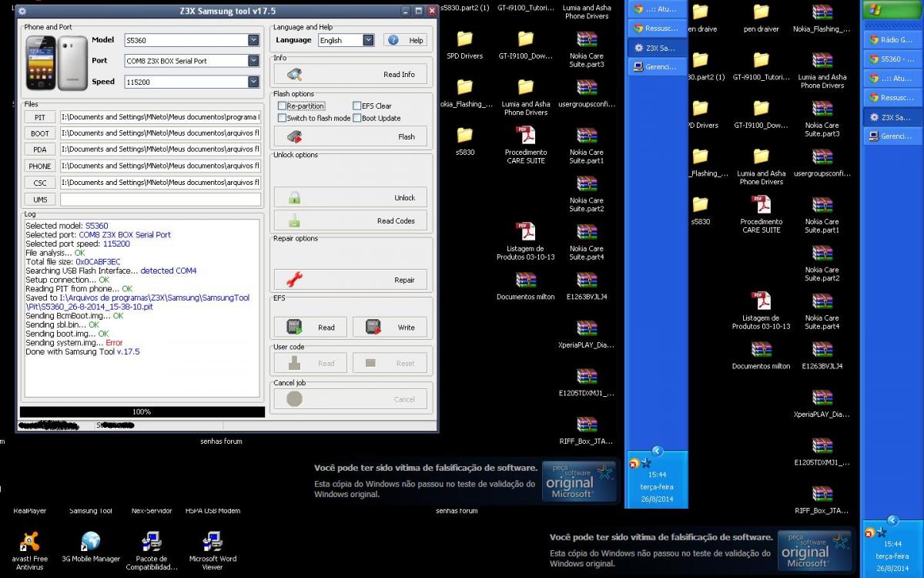
Task: Select the avast! Free Antivirus desktop icon
Action: pyautogui.click(x=29, y=551)
